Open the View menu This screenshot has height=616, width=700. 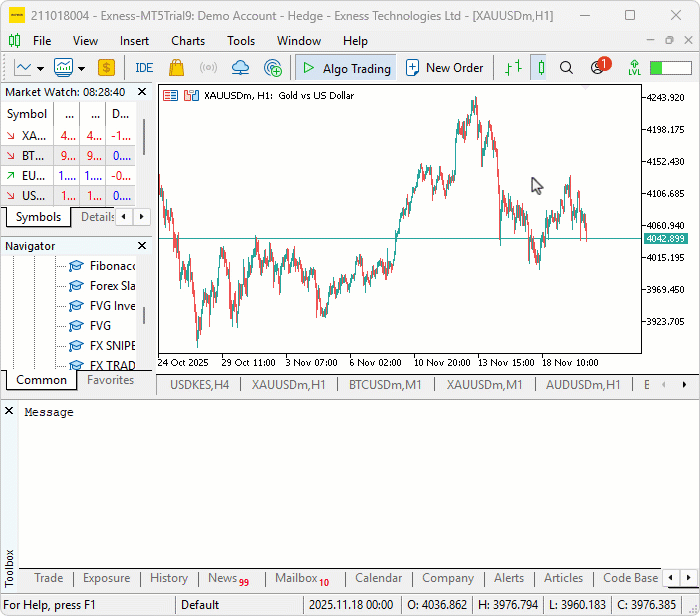[x=85, y=41]
